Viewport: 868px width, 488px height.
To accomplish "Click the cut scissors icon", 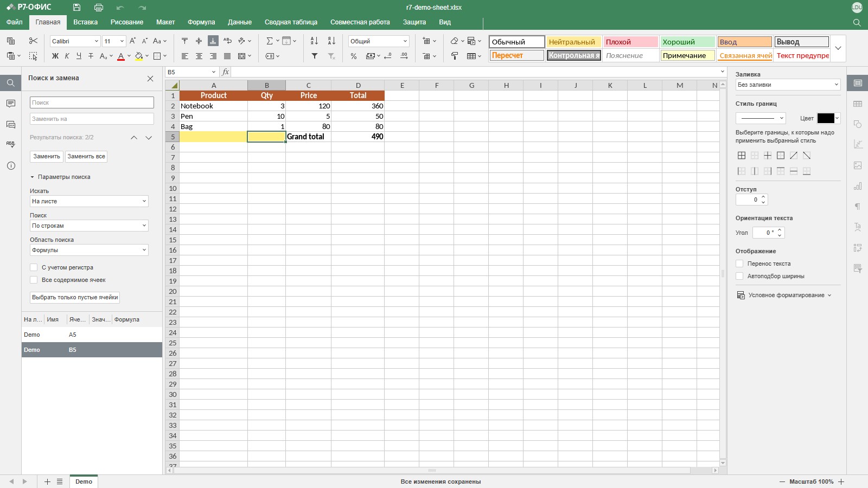I will click(33, 41).
